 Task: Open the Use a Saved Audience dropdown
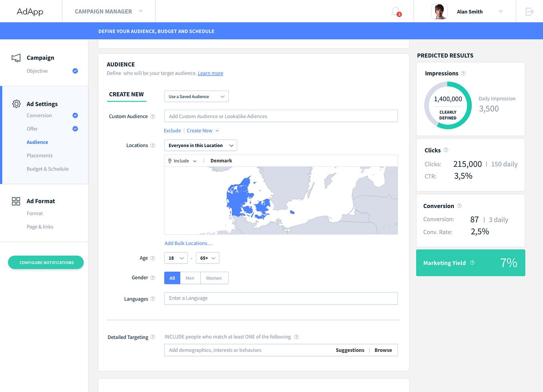click(x=196, y=96)
